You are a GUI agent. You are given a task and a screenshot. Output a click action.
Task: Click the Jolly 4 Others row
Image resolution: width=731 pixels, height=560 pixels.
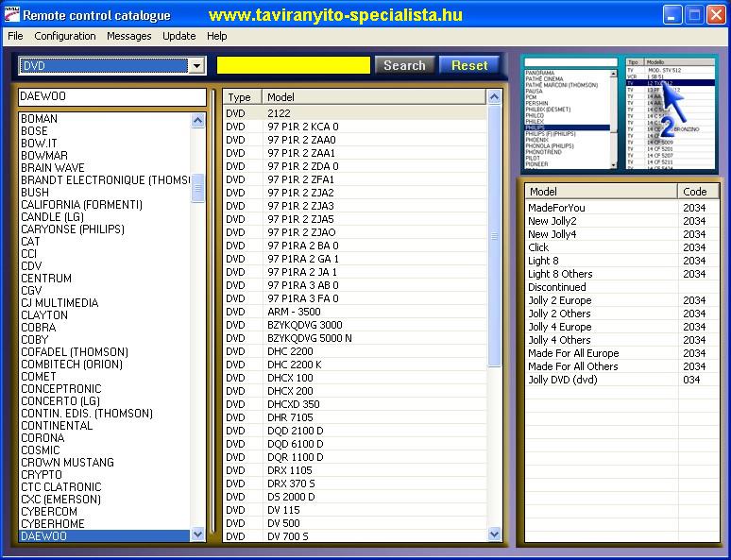pos(622,340)
